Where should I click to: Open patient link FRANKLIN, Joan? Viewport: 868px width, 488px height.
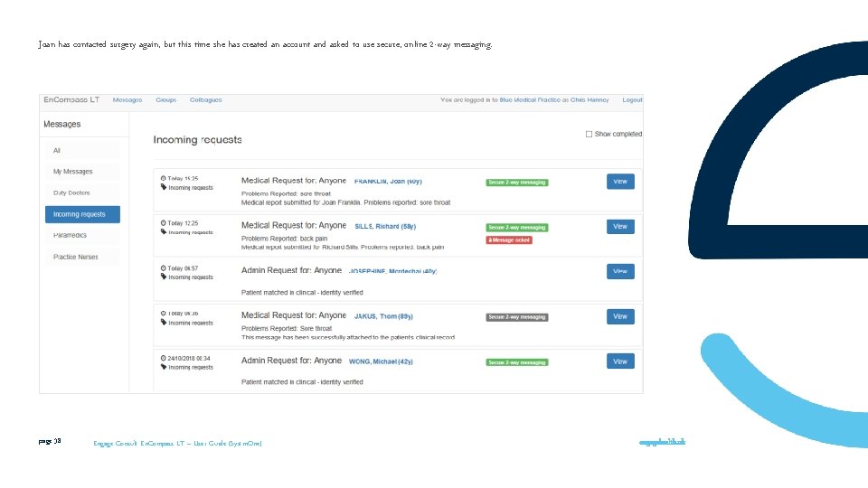coord(388,182)
